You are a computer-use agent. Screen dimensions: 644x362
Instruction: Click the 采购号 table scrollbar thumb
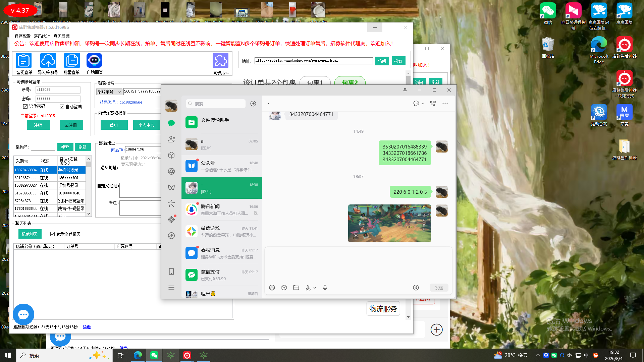click(89, 164)
